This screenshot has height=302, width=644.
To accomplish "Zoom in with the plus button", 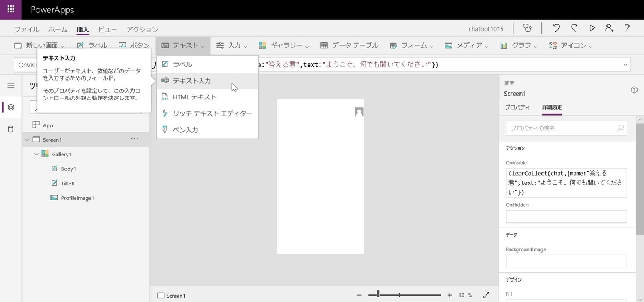I will (x=450, y=295).
